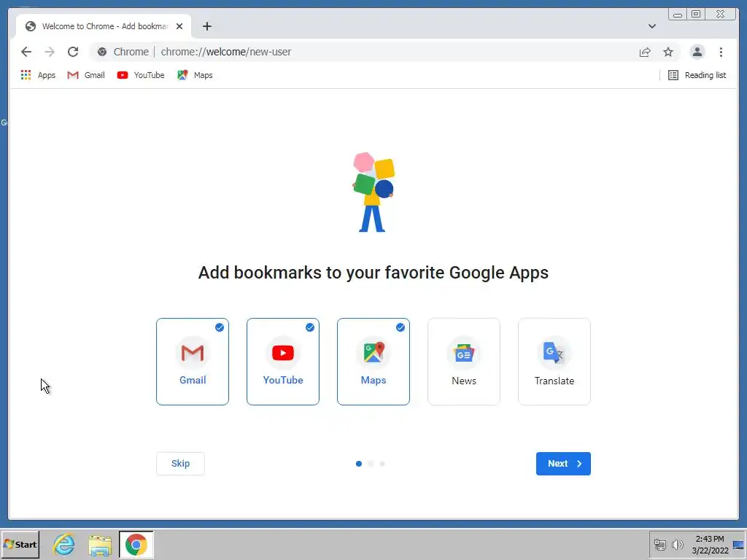Click the Chrome taskbar icon
Image resolution: width=747 pixels, height=560 pixels.
tap(136, 544)
